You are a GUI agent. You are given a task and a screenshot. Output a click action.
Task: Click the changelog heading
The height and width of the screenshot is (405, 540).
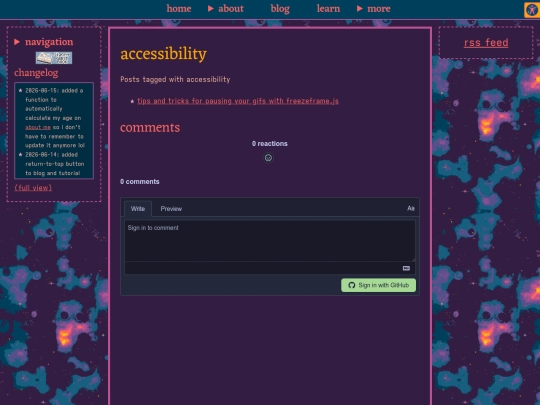click(x=36, y=73)
